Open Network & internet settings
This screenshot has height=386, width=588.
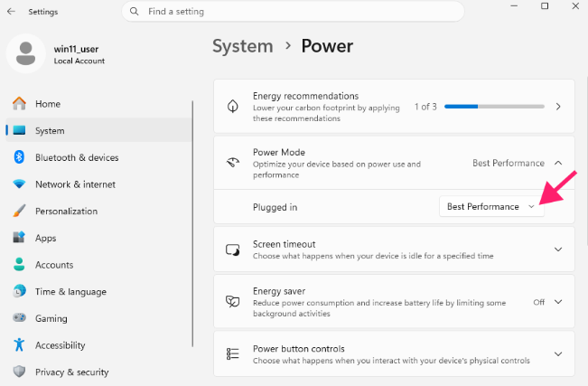[99, 184]
